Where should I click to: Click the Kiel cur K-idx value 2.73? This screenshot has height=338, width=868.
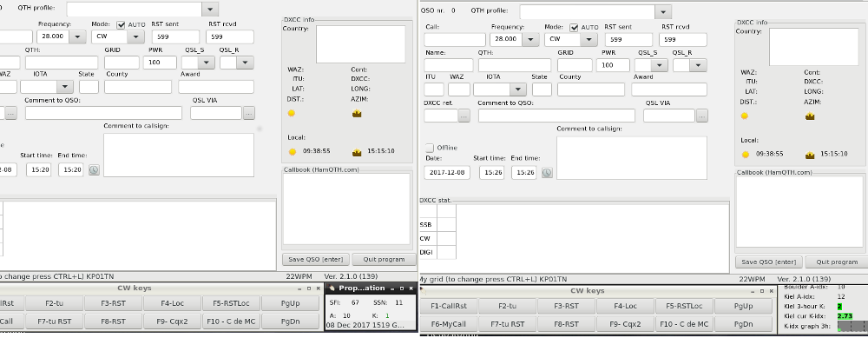pyautogui.click(x=845, y=316)
